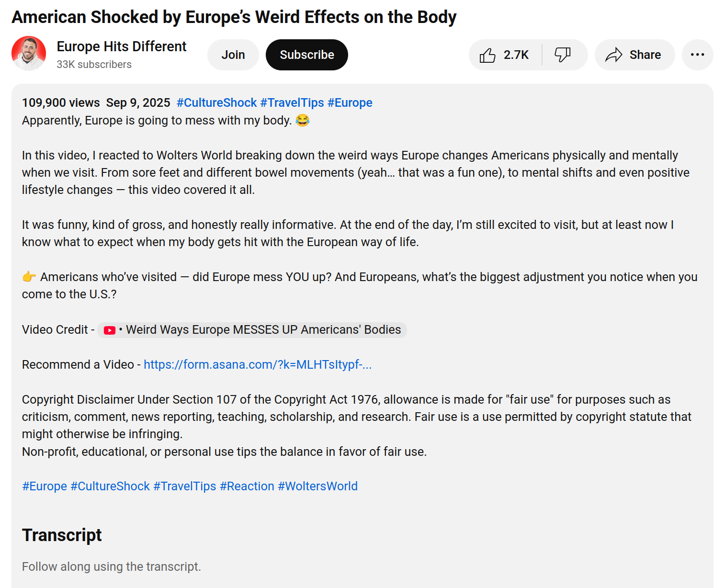Screen dimensions: 724x588
Task: Click the #WoltersWorld hashtag
Action: coord(317,486)
